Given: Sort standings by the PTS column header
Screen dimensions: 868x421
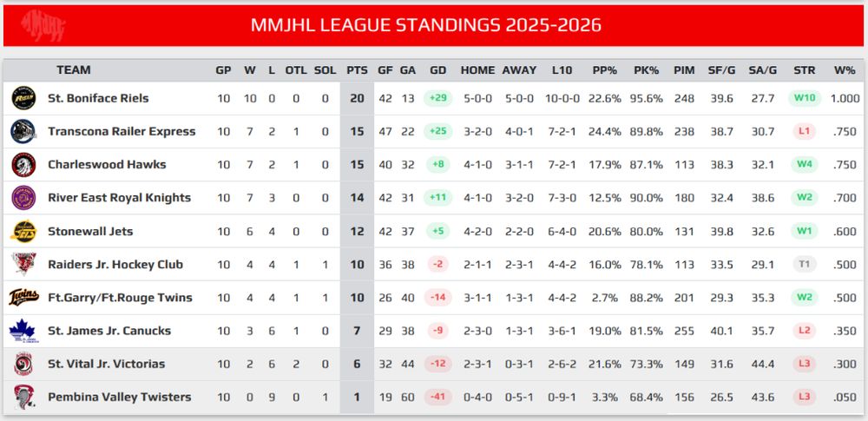Looking at the screenshot, I should (357, 70).
